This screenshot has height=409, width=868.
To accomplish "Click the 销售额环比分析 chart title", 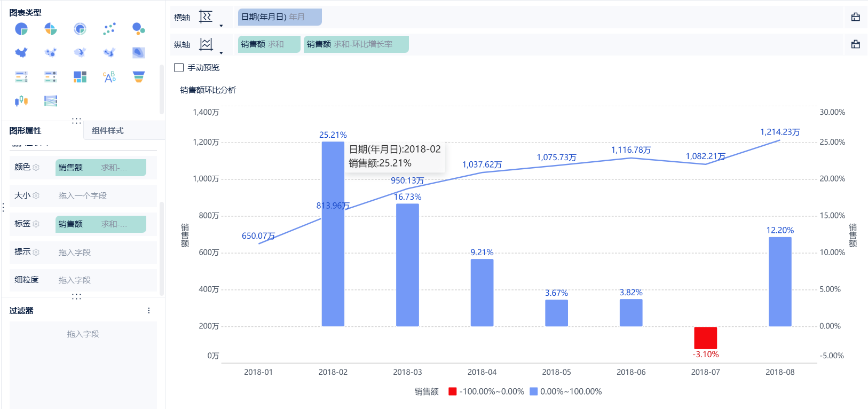I will coord(208,90).
